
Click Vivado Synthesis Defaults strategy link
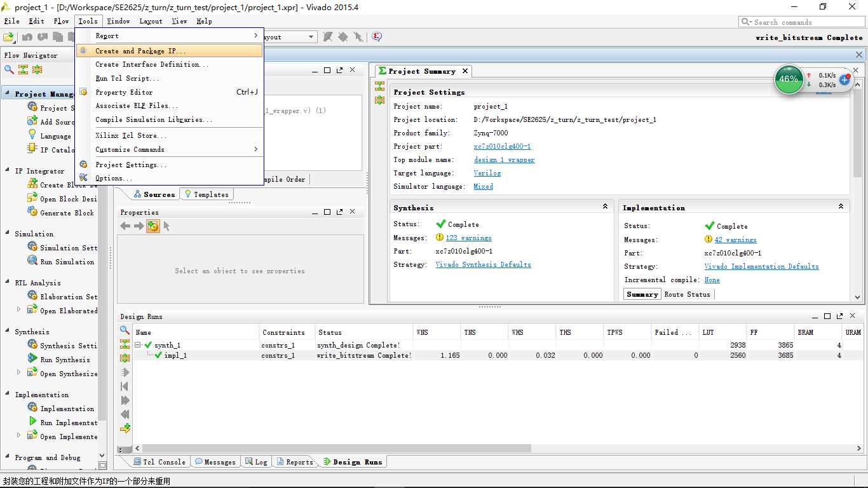[483, 264]
